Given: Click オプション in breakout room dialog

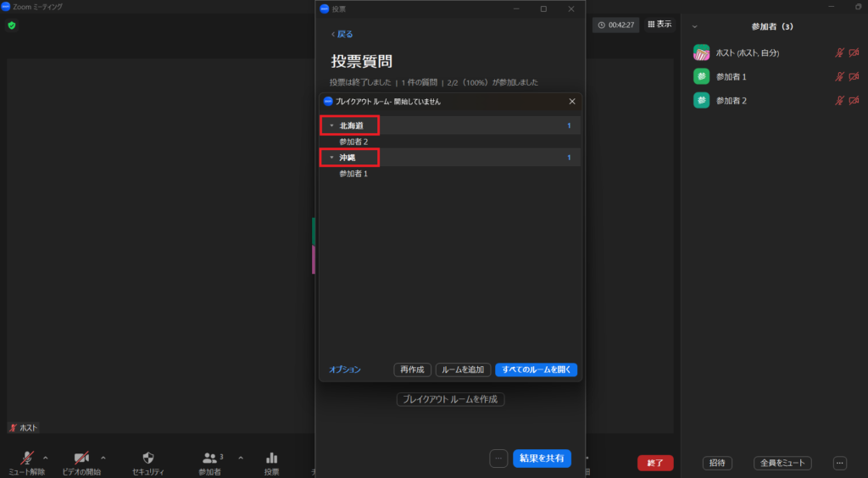Looking at the screenshot, I should click(345, 370).
